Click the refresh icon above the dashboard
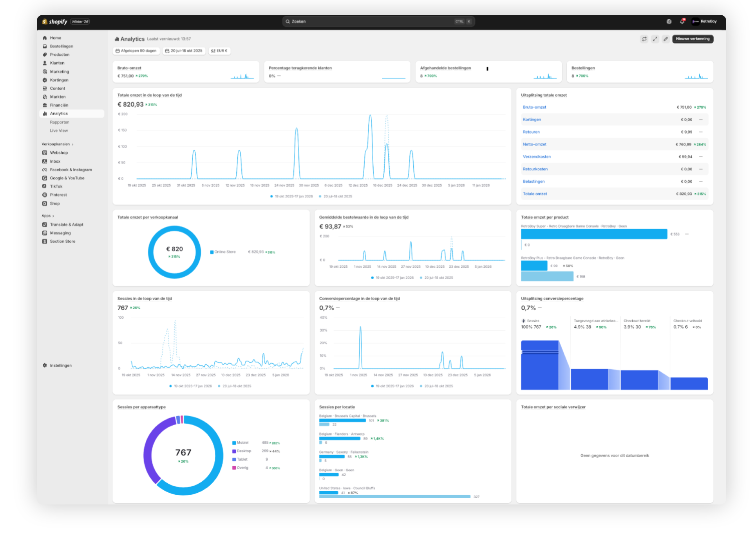The height and width of the screenshot is (557, 756). click(644, 39)
